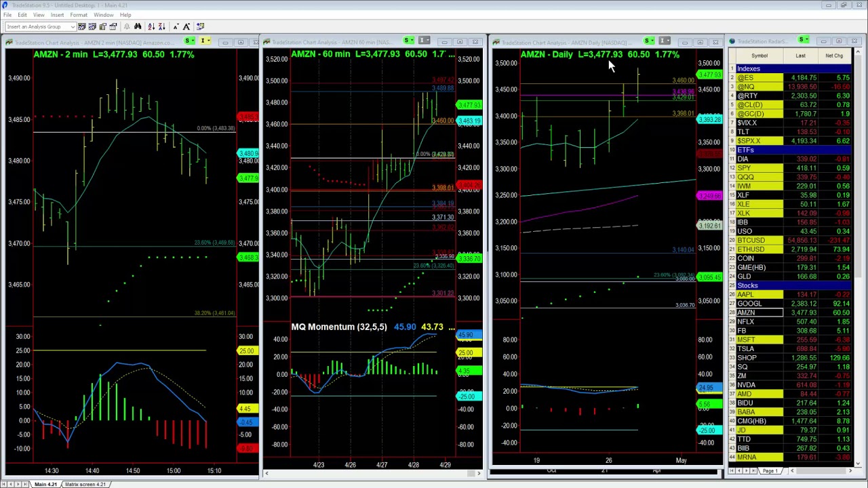Open the View menu
868x488 pixels.
pos(39,15)
